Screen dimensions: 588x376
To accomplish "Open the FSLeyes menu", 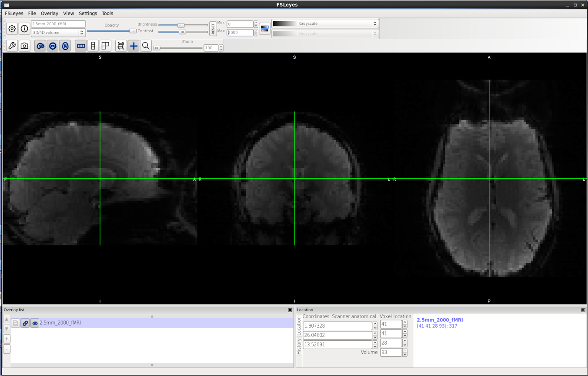I will point(14,13).
